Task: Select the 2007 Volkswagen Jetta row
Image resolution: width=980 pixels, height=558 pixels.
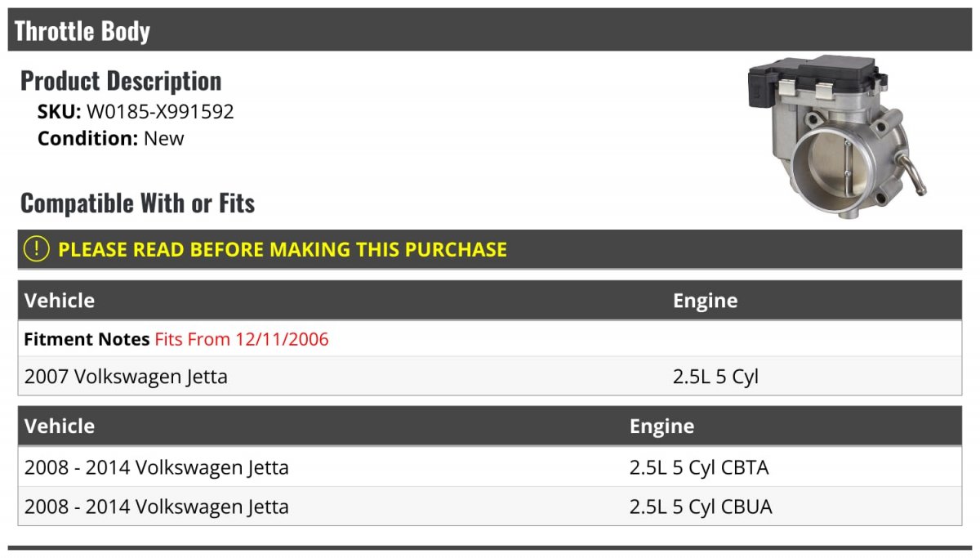Action: (490, 377)
